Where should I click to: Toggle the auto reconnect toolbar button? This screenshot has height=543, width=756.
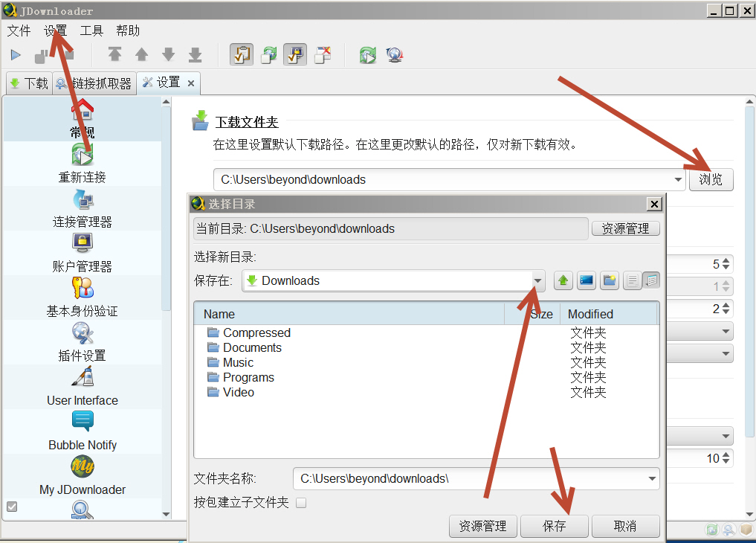point(268,55)
